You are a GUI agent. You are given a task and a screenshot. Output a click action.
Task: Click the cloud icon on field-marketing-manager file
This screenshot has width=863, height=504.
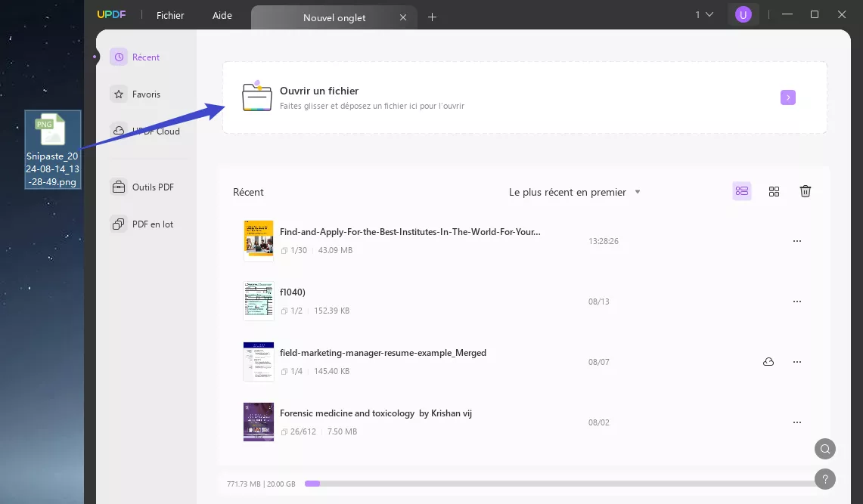[x=768, y=361]
